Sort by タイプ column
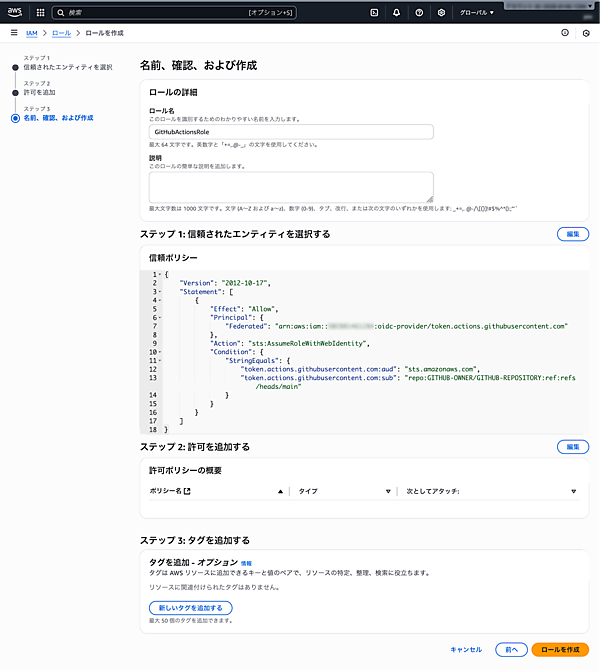 pyautogui.click(x=387, y=491)
